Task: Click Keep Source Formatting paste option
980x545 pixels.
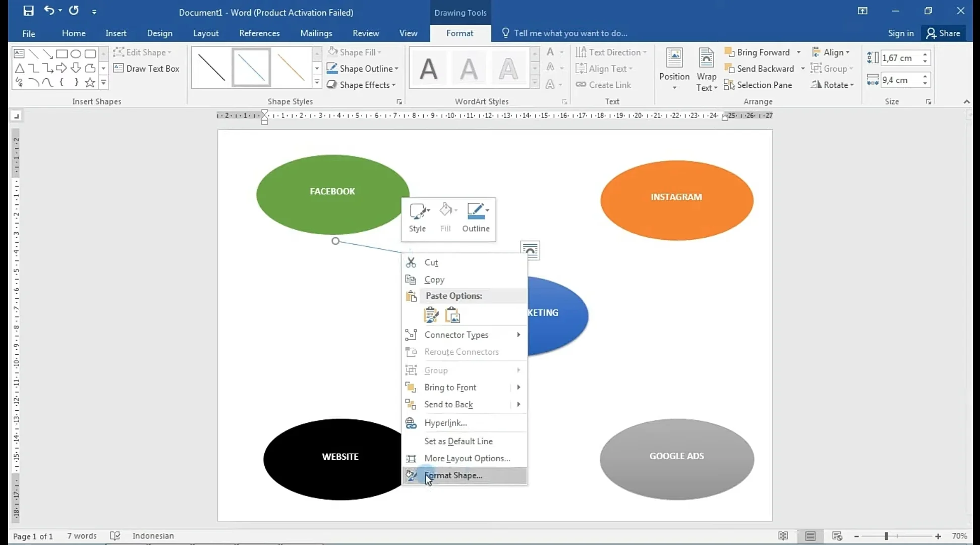Action: coord(431,315)
